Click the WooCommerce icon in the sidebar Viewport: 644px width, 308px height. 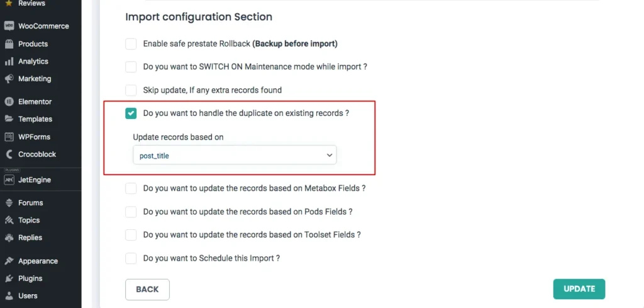click(x=9, y=26)
